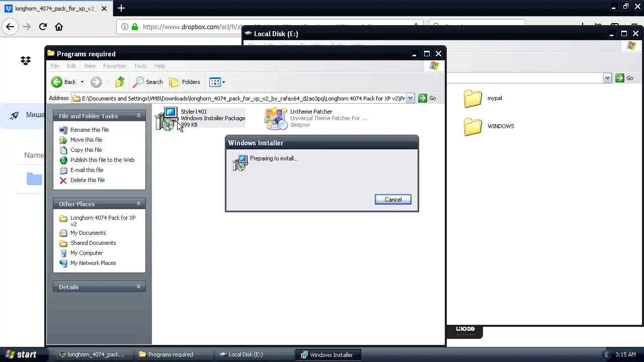Viewport: 644px width, 362px height.
Task: Collapse the Other Places panel
Action: 138,204
